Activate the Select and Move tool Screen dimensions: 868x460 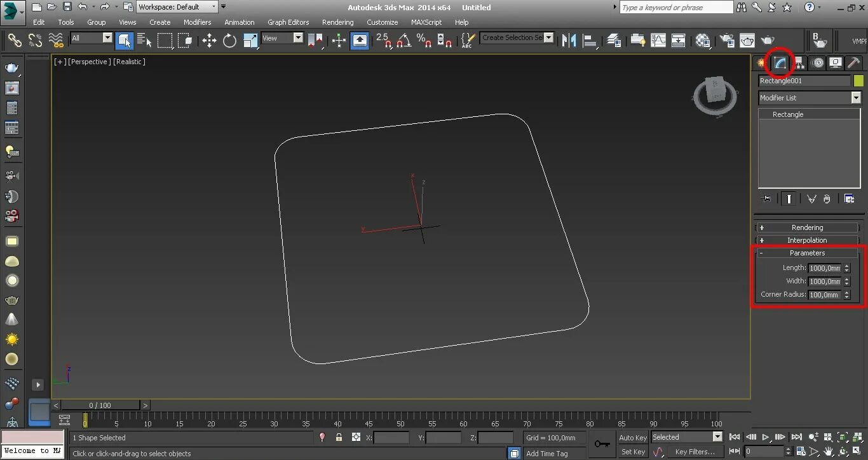210,40
